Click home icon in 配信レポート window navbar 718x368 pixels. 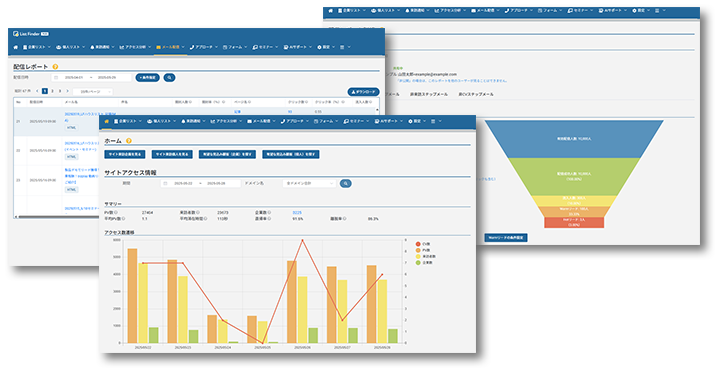coord(15,47)
